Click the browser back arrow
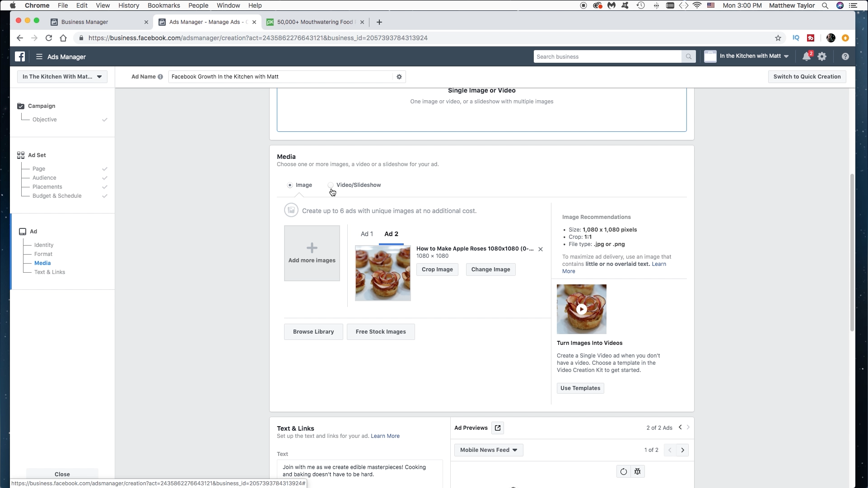868x488 pixels. [19, 38]
